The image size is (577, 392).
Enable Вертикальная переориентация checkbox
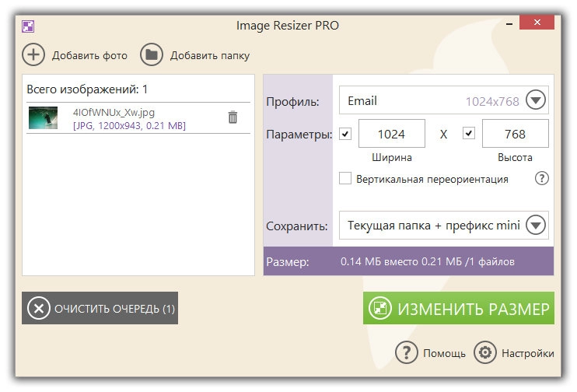click(x=345, y=179)
